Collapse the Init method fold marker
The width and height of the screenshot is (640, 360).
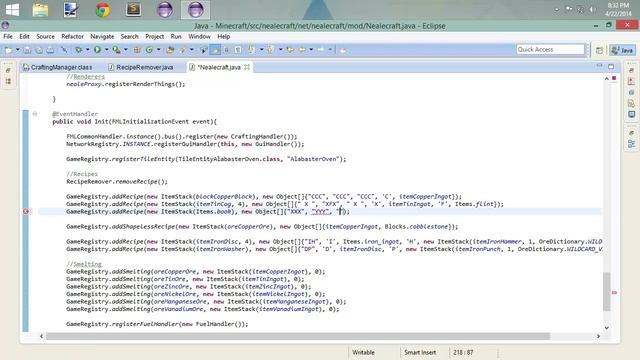pos(35,114)
